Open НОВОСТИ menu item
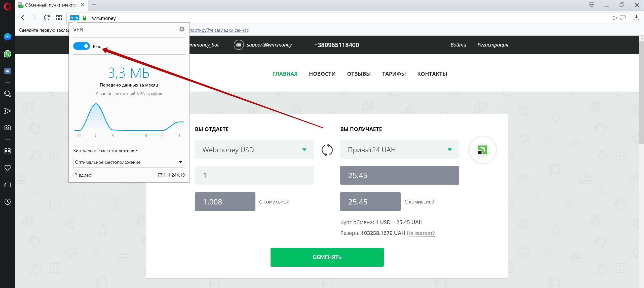 coord(322,74)
